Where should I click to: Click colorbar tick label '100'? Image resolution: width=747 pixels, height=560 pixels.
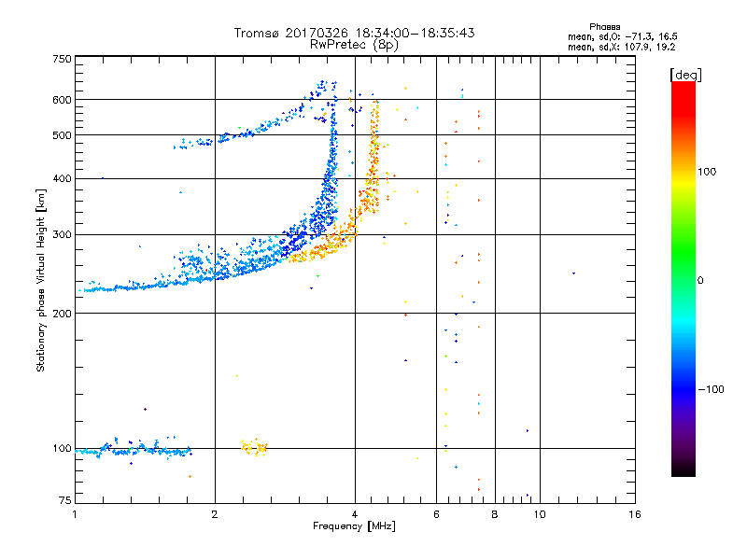click(707, 172)
